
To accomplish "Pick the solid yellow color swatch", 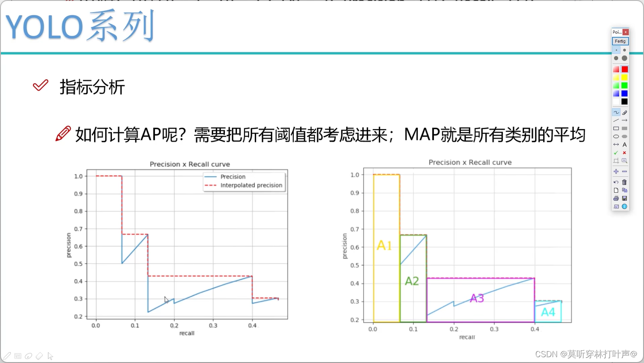I will coord(624,77).
